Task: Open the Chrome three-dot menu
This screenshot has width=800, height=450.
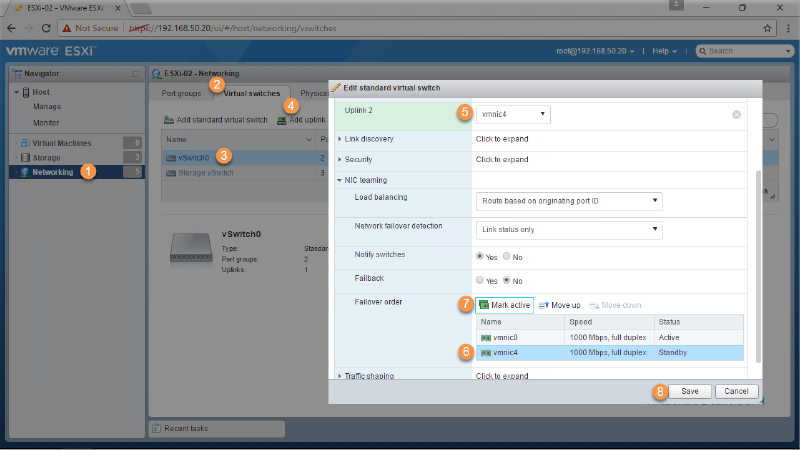Action: point(788,28)
